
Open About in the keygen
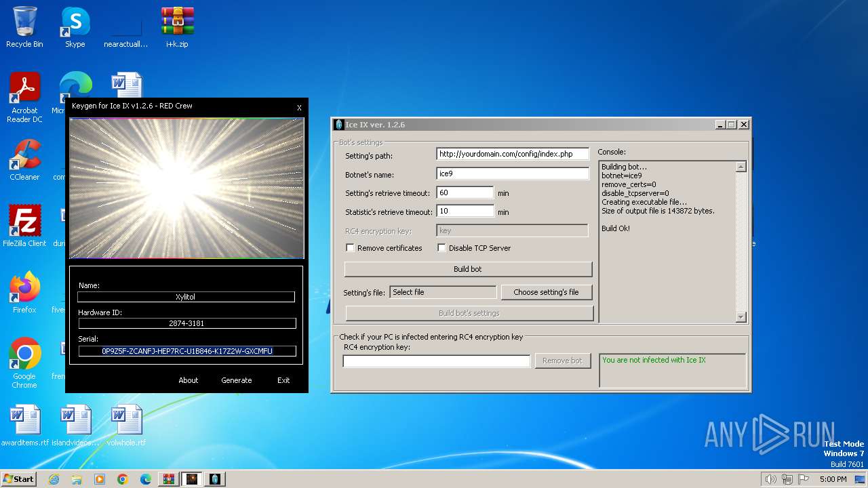[x=189, y=380]
